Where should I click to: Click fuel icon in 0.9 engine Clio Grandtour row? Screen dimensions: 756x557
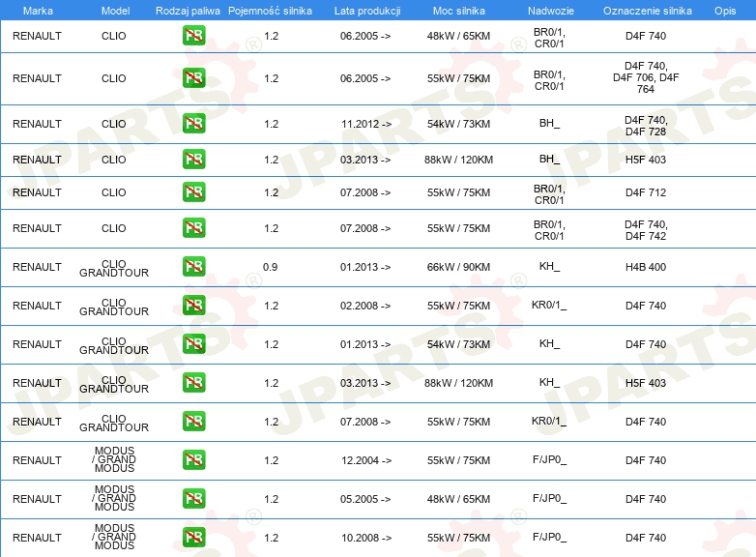193,267
